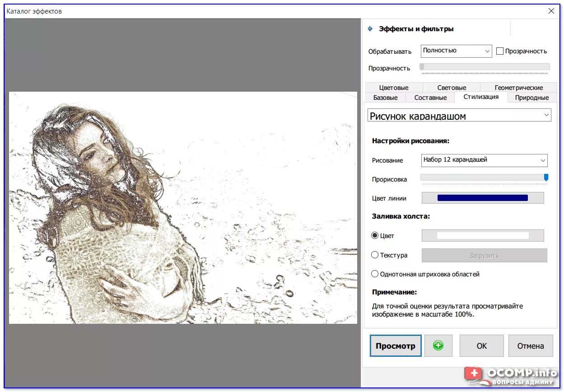Select the Стилизация tab
The height and width of the screenshot is (392, 564).
481,97
